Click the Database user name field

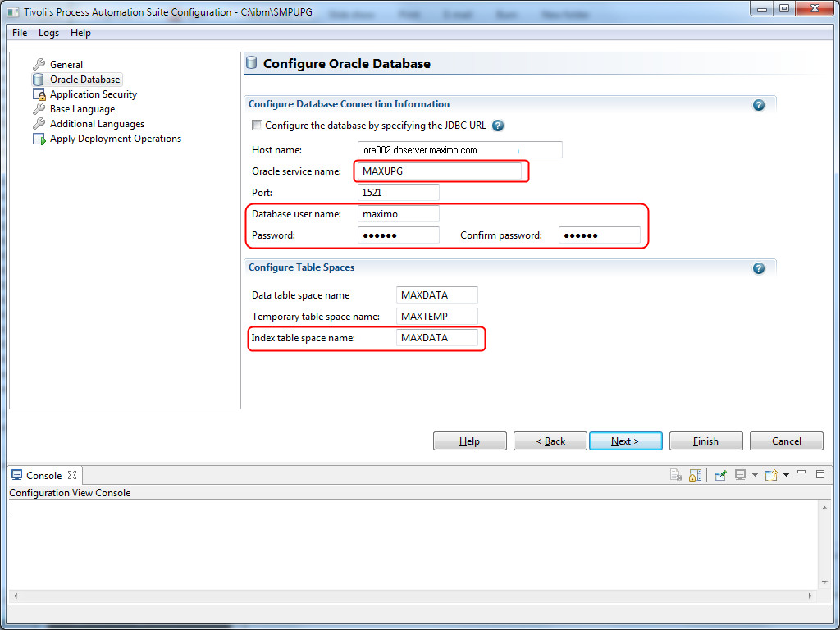tap(399, 214)
